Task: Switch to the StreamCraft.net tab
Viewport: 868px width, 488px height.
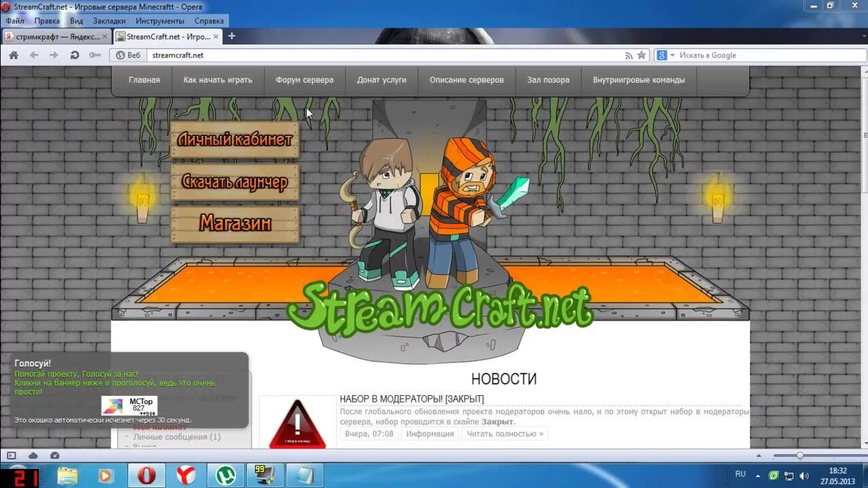Action: tap(167, 37)
